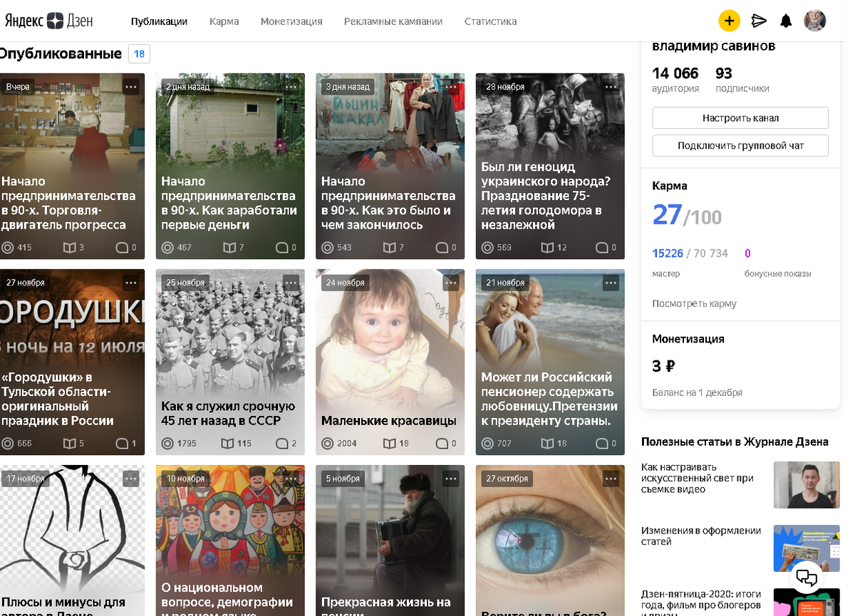Click thumbnail beside искусственный свет article

pyautogui.click(x=807, y=485)
